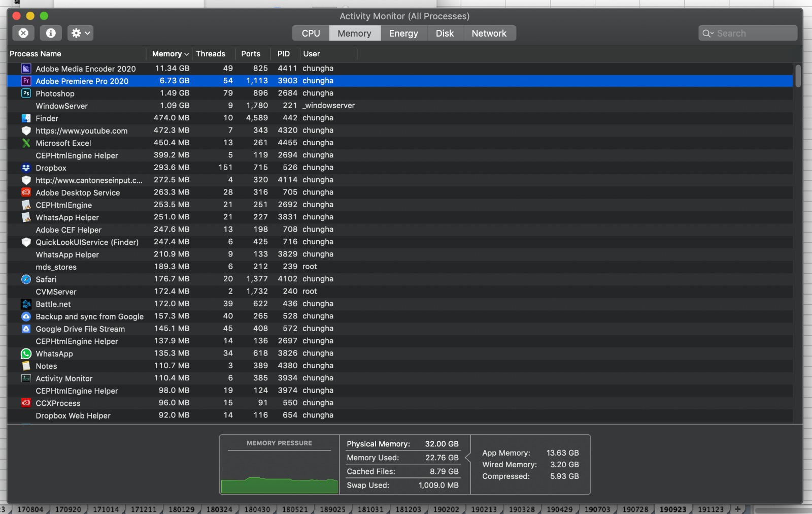The image size is (812, 514).
Task: Click the Battle.net process icon
Action: 26,304
